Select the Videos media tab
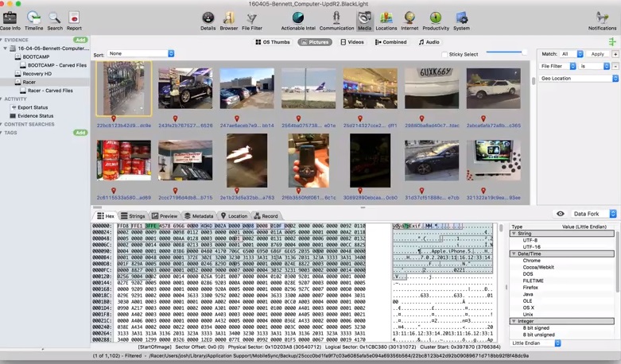Screen dimensions: 621x364 pyautogui.click(x=352, y=42)
